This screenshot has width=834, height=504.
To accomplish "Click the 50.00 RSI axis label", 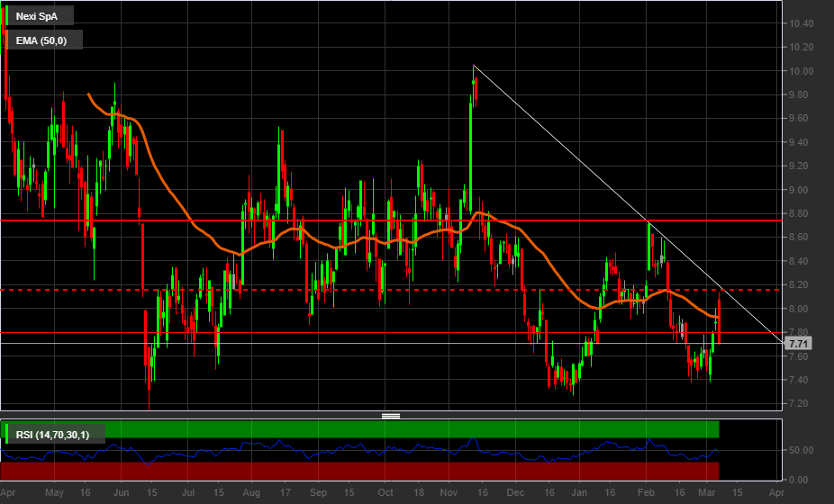I will [801, 450].
